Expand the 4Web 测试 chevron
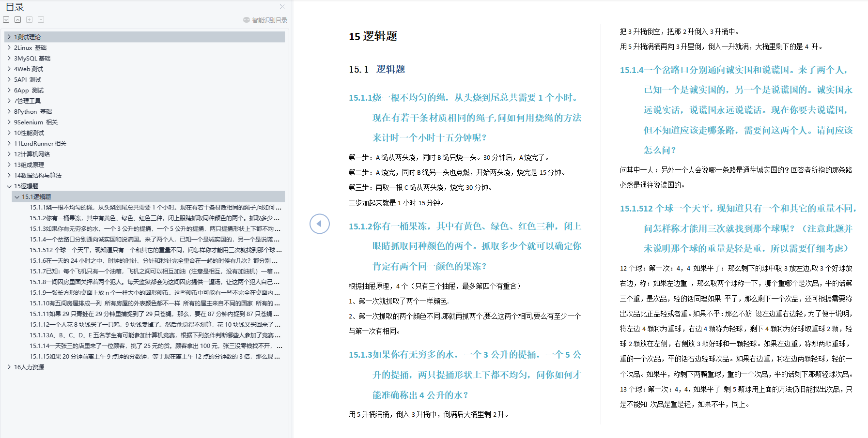The width and height of the screenshot is (868, 438). [x=9, y=69]
